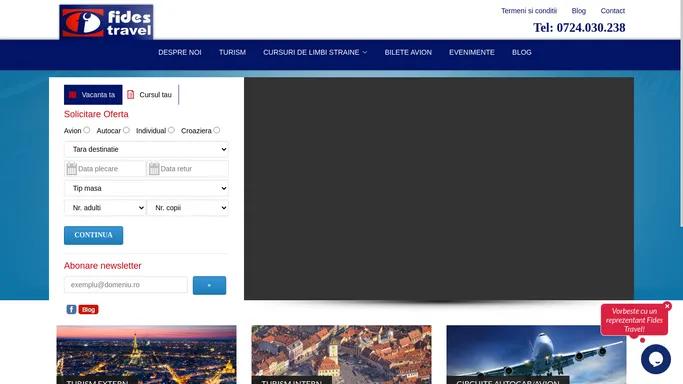The image size is (683, 384).
Task: Click the Cursul tau document icon
Action: tap(131, 94)
